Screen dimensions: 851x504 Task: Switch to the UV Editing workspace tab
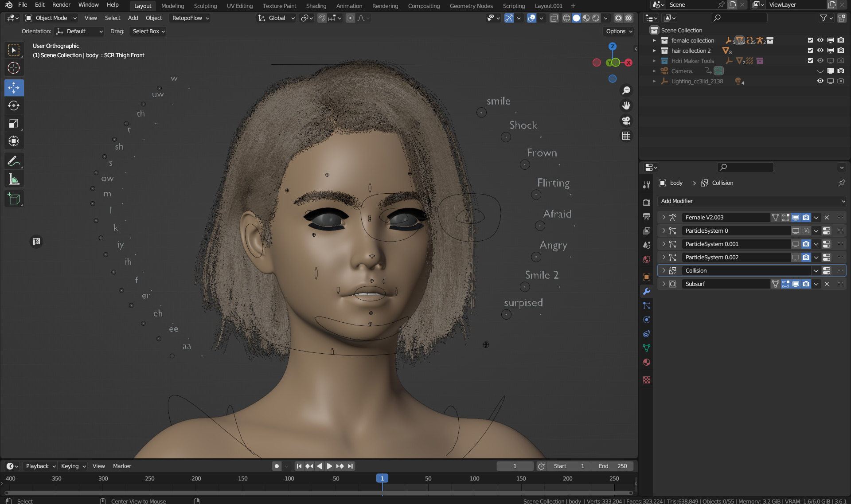[x=240, y=6]
